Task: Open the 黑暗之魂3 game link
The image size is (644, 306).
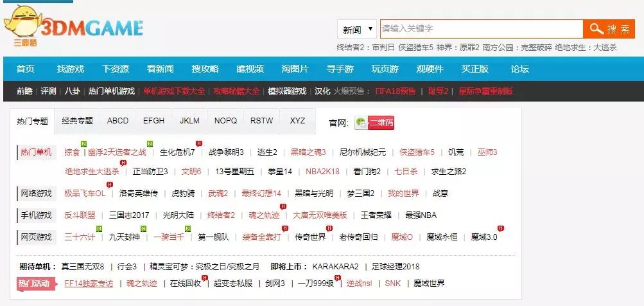Action: pyautogui.click(x=308, y=152)
